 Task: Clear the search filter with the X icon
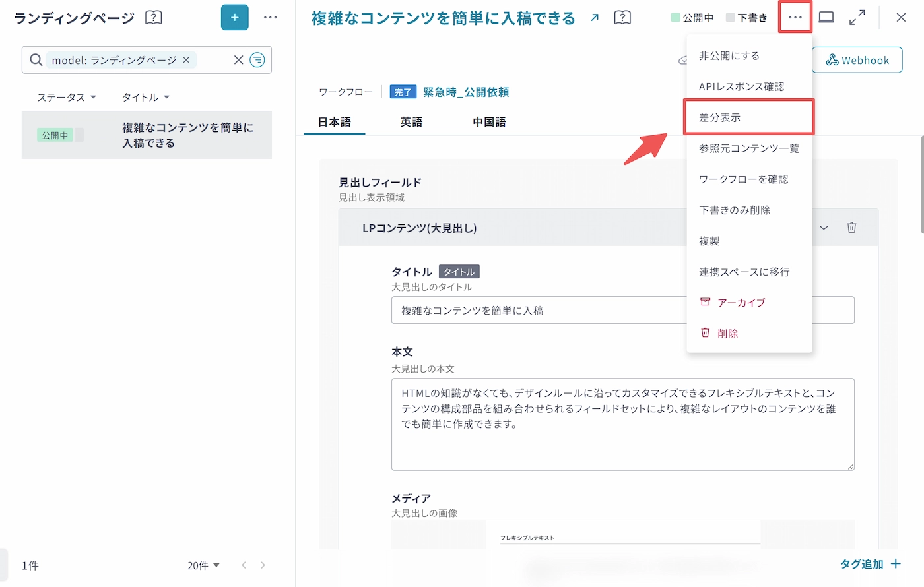click(238, 60)
